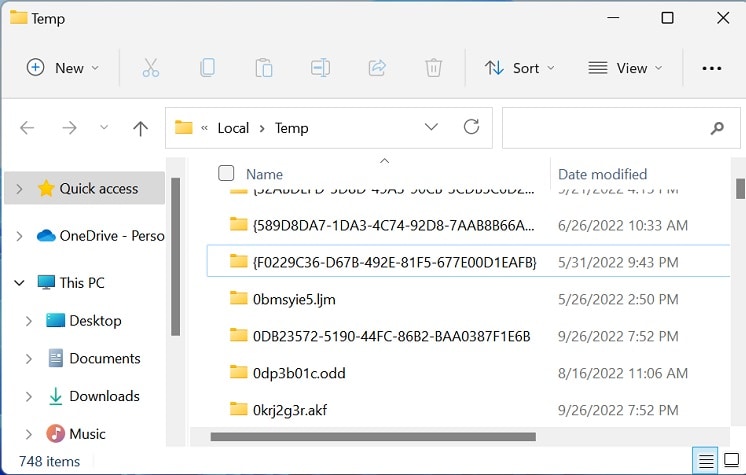Click date 6/26/2022 10:33 AM
This screenshot has height=475, width=746.
[x=623, y=225]
